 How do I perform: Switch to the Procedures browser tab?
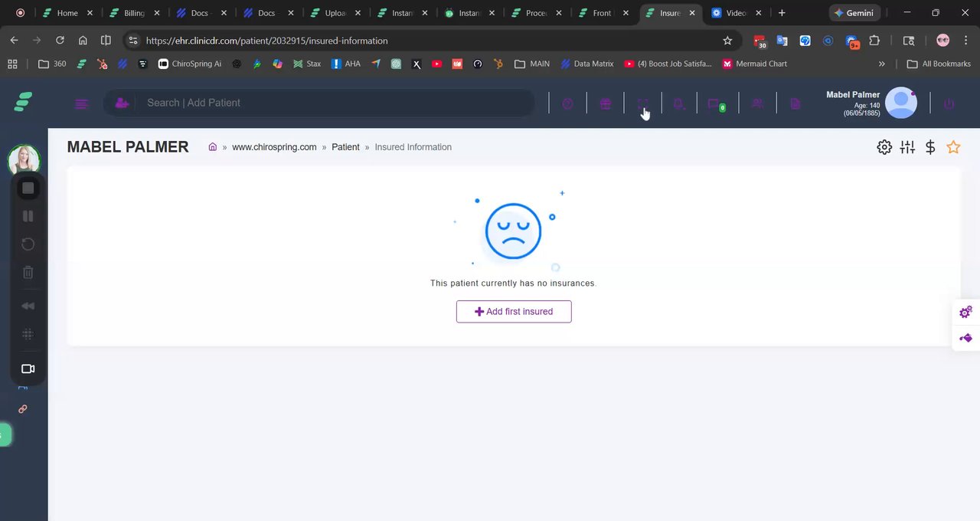point(537,13)
